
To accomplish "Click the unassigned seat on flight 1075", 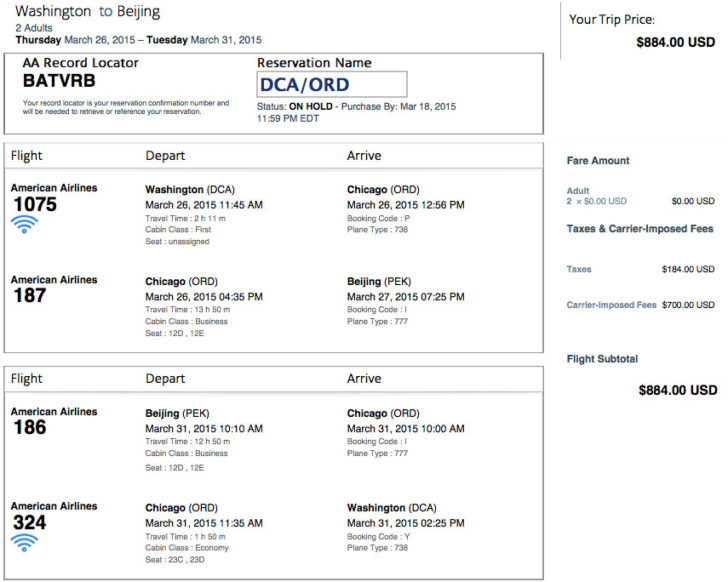I will click(x=177, y=241).
